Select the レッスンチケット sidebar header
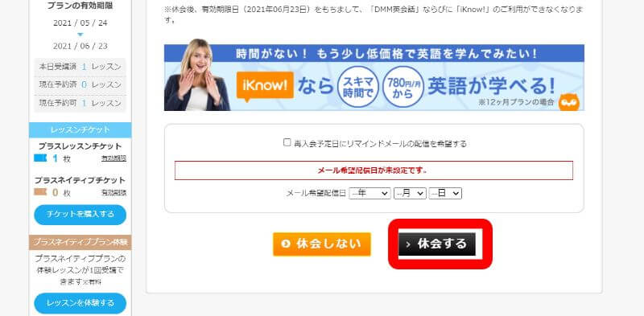644x316 pixels. coord(80,129)
